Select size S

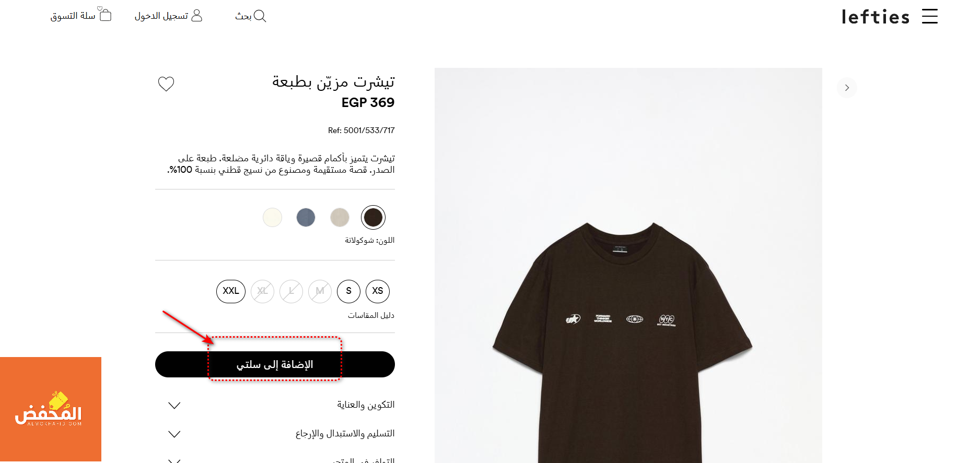pyautogui.click(x=348, y=291)
